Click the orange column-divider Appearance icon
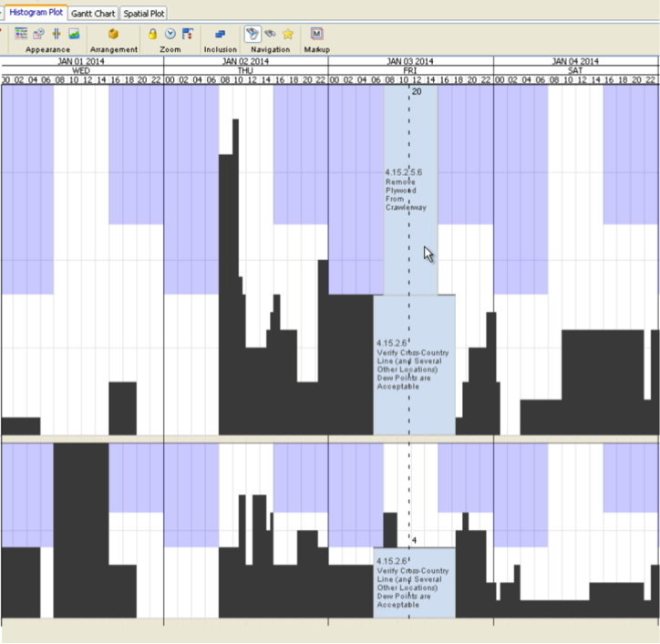This screenshot has width=660, height=644. pyautogui.click(x=56, y=34)
